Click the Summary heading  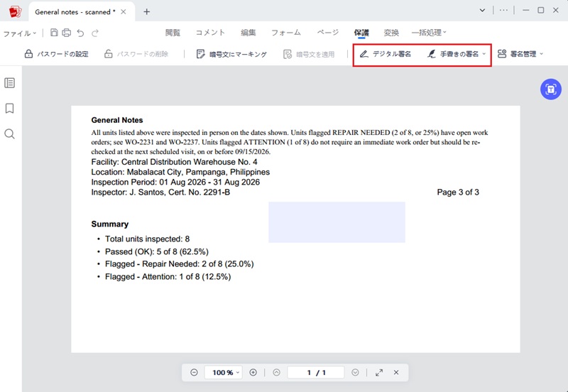pyautogui.click(x=110, y=224)
